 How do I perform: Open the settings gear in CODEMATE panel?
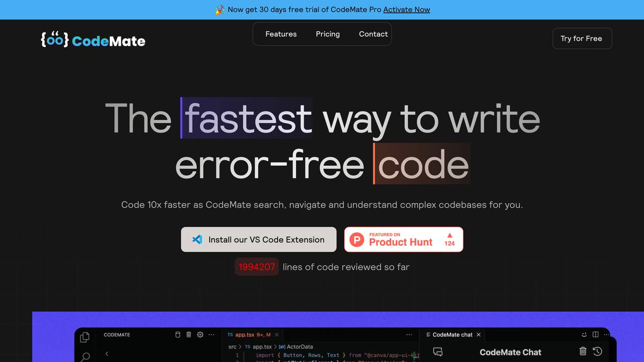tap(200, 335)
